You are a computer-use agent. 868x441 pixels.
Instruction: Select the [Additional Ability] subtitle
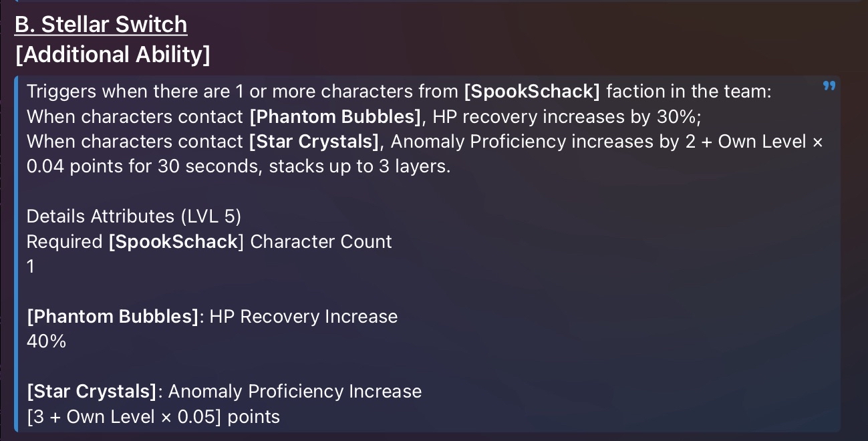pos(112,55)
